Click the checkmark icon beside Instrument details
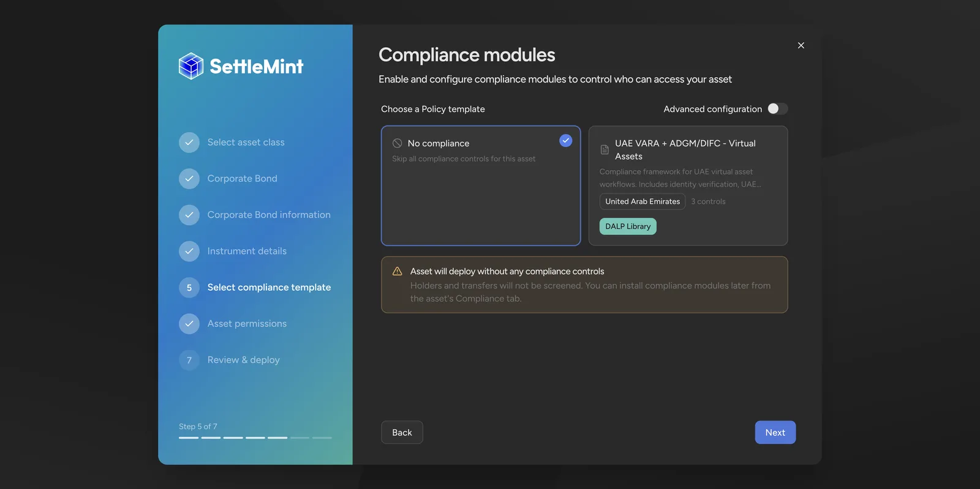 (189, 251)
